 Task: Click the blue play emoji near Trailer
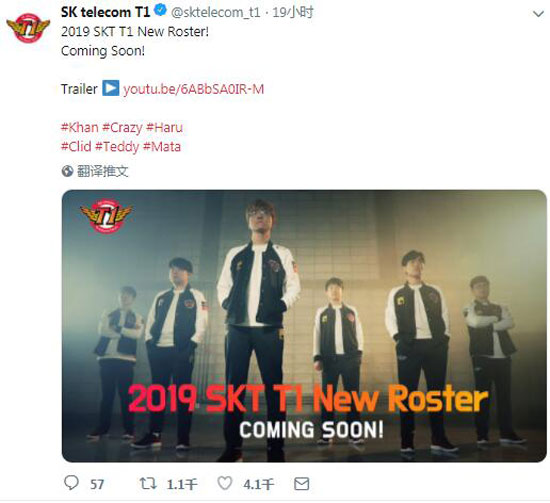point(111,88)
